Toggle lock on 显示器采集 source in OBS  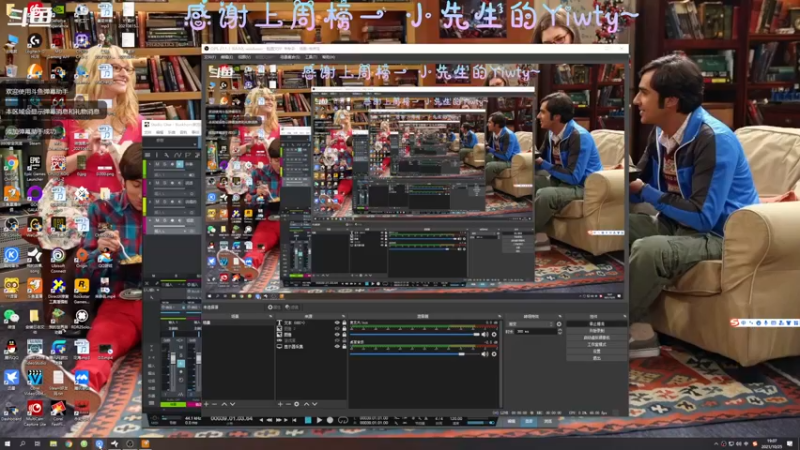pyautogui.click(x=343, y=346)
